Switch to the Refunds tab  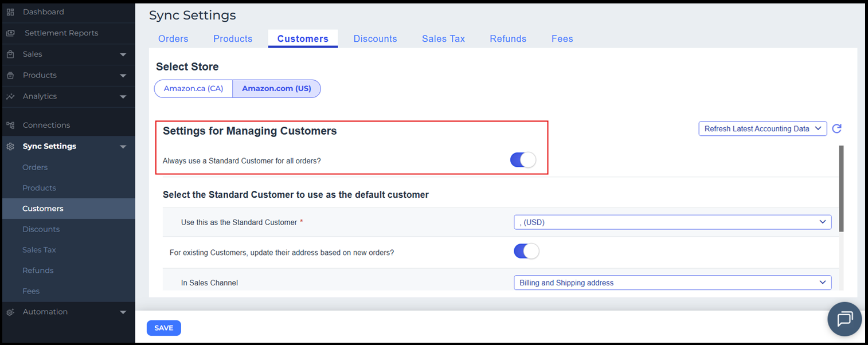(x=508, y=39)
